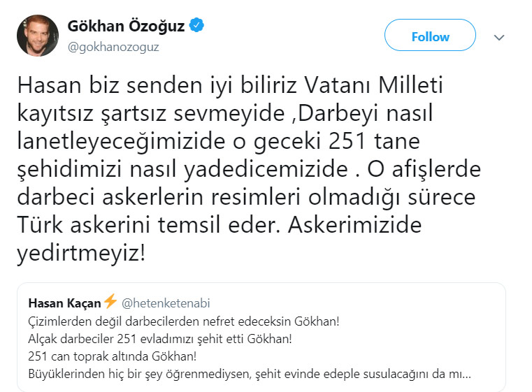
Task: Click the lightning bolt icon beside Hasan Kaçan
Action: tap(110, 302)
